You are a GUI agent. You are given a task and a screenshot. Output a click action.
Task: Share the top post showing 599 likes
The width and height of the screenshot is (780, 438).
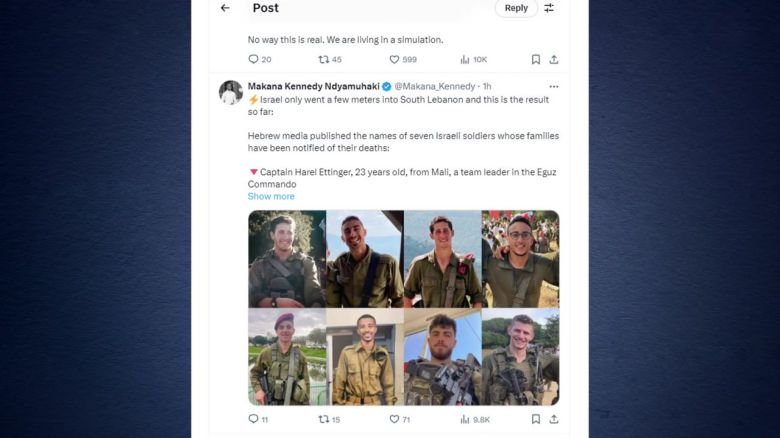click(x=554, y=60)
